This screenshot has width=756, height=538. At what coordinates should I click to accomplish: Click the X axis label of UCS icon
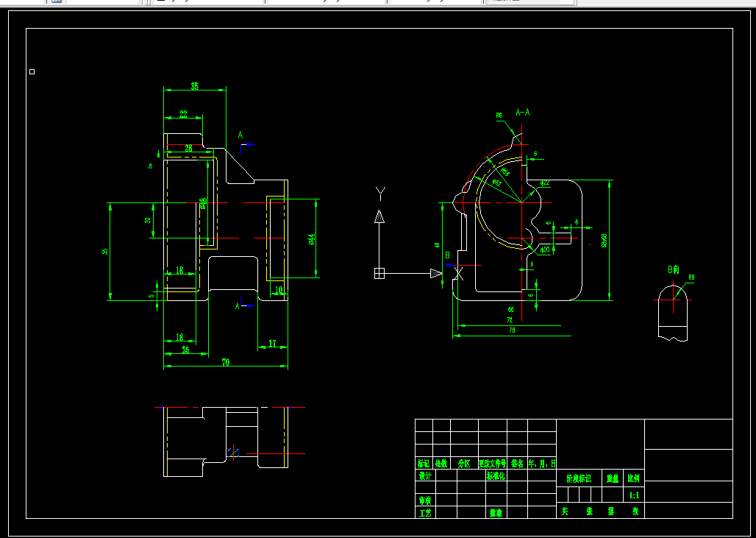point(458,274)
